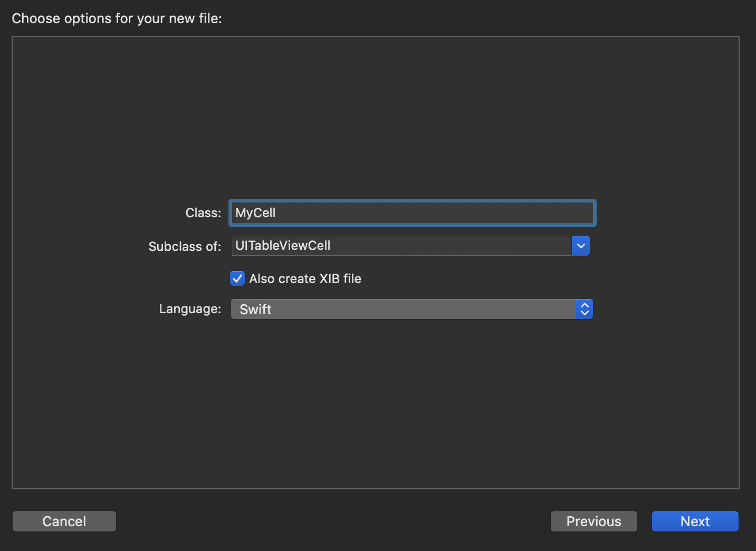Click the "Choose options for your new file:" heading
The width and height of the screenshot is (756, 551).
click(117, 18)
